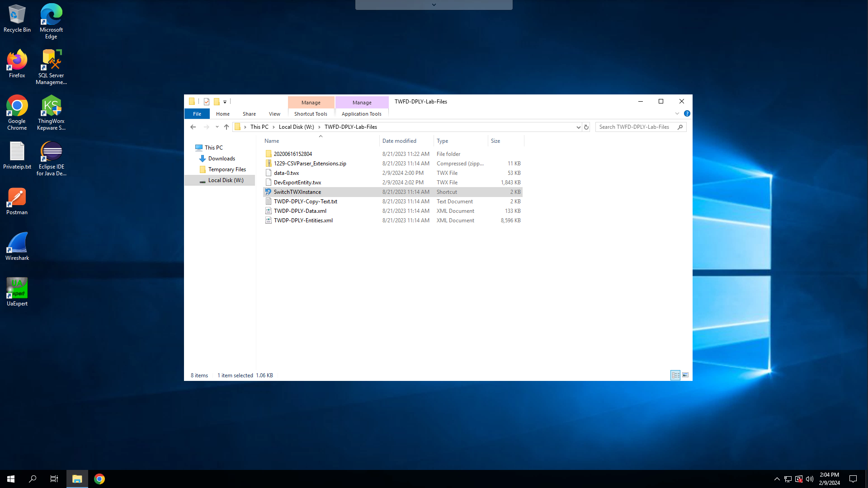
Task: Click Local Disk (W:) in address path
Action: (x=297, y=127)
